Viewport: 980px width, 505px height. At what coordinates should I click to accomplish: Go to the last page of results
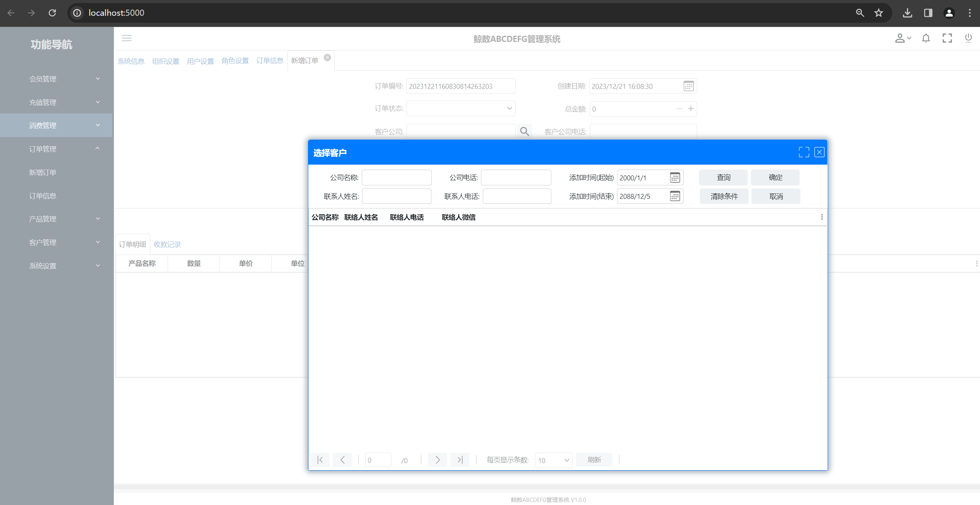coord(460,460)
